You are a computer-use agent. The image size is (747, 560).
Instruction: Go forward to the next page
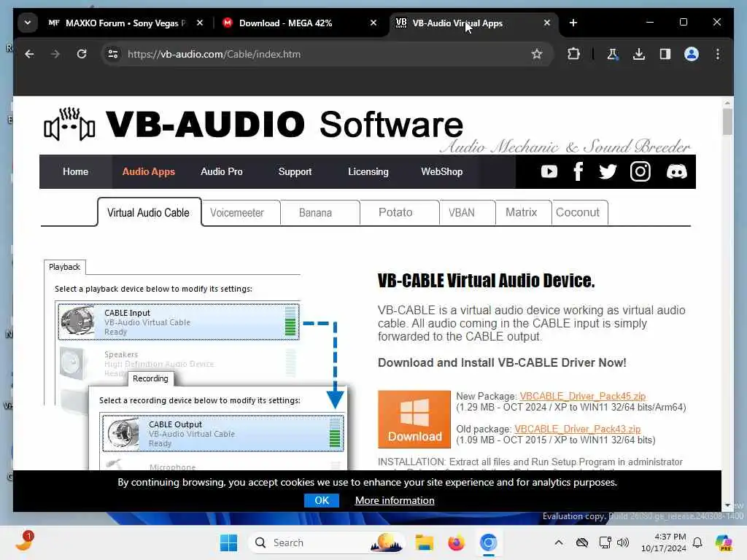(x=55, y=54)
